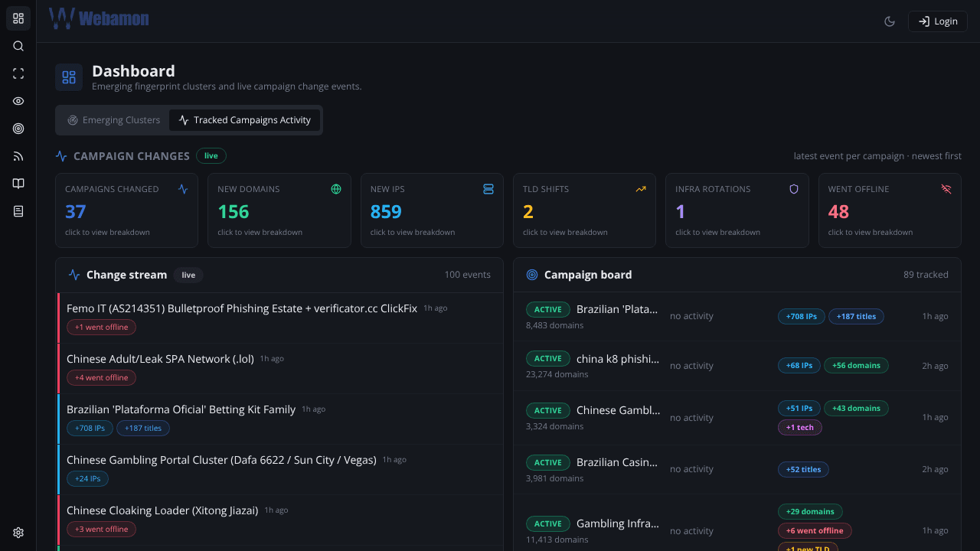This screenshot has height=551, width=980.
Task: Click +708 IPs tag in Change stream
Action: pos(90,428)
